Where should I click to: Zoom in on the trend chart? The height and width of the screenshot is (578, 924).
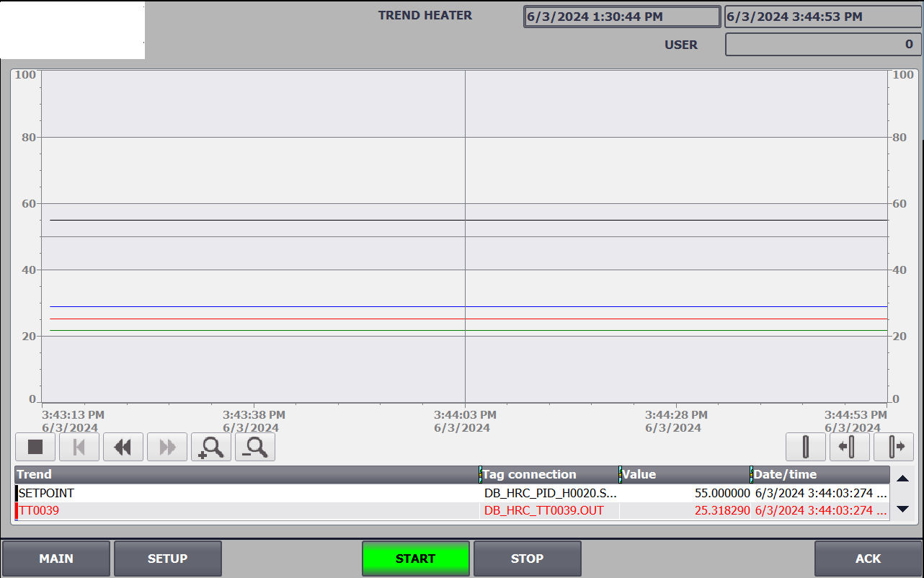point(211,448)
